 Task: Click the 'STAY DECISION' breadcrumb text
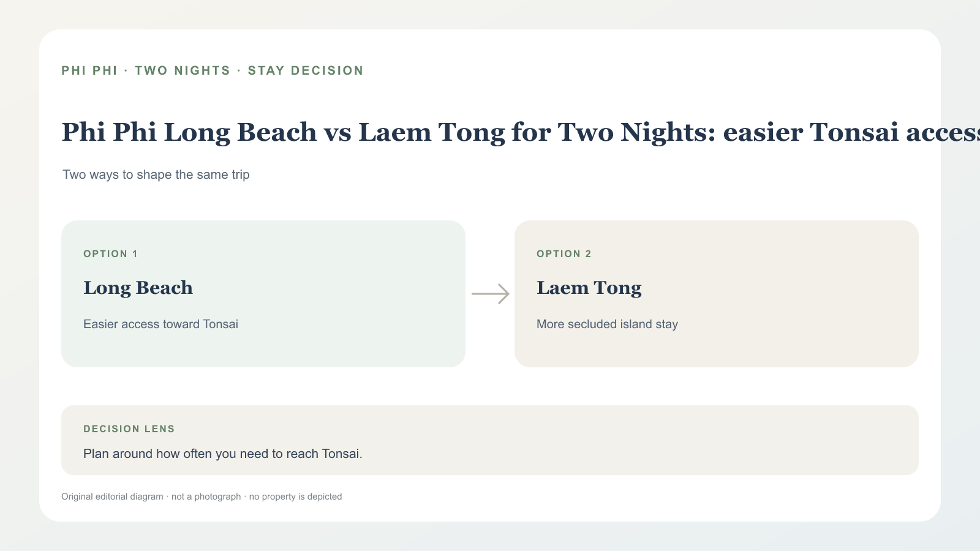tap(306, 70)
